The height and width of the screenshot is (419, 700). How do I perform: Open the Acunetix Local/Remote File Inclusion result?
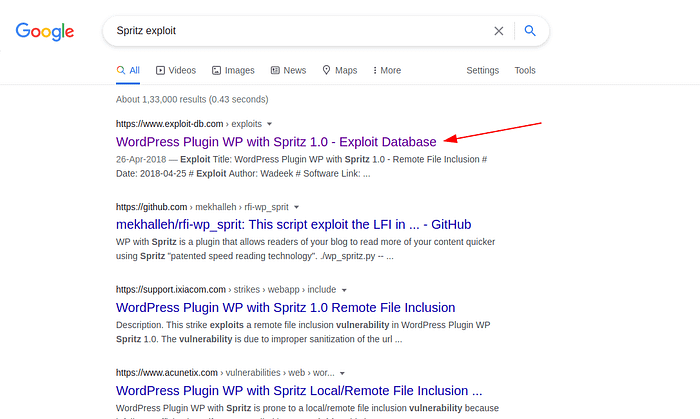point(299,390)
